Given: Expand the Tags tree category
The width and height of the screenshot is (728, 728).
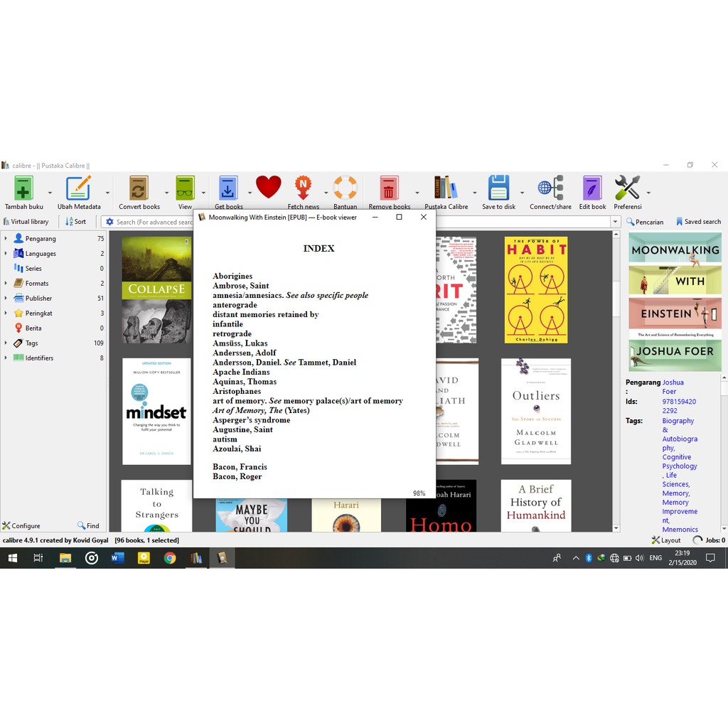Looking at the screenshot, I should 6,343.
